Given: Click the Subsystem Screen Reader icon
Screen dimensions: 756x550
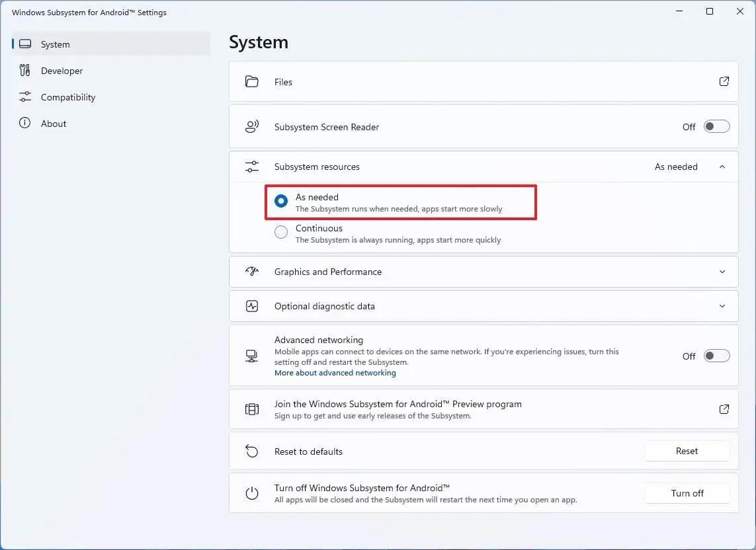Looking at the screenshot, I should pyautogui.click(x=252, y=127).
